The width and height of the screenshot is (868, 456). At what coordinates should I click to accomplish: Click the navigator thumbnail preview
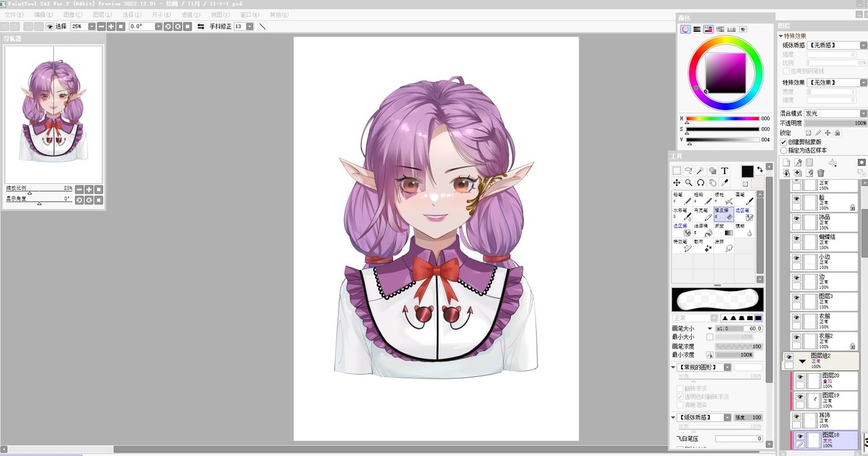pos(54,114)
